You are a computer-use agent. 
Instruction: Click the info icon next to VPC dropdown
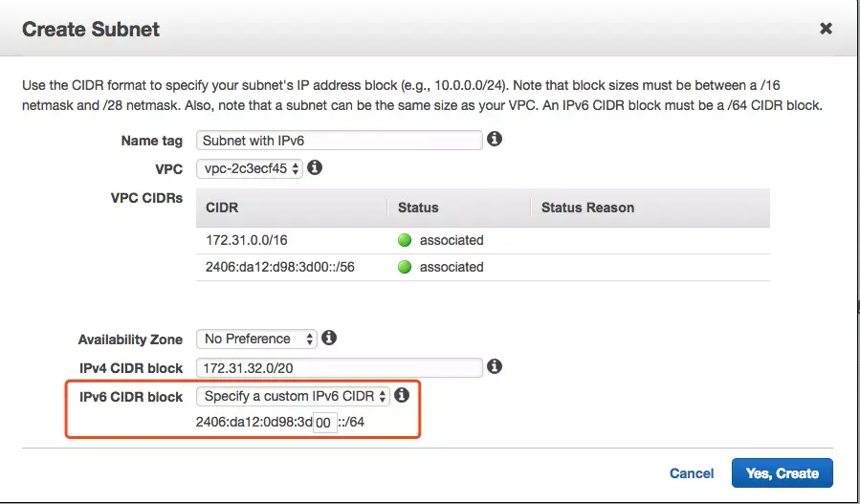315,167
